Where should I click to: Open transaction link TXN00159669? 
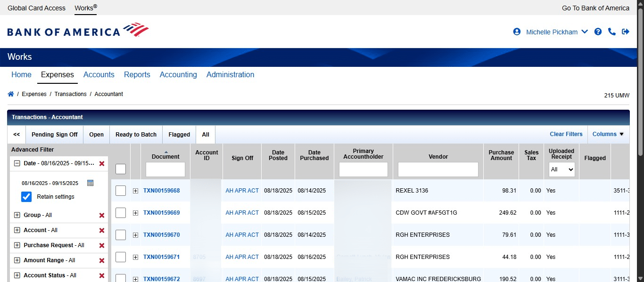162,212
